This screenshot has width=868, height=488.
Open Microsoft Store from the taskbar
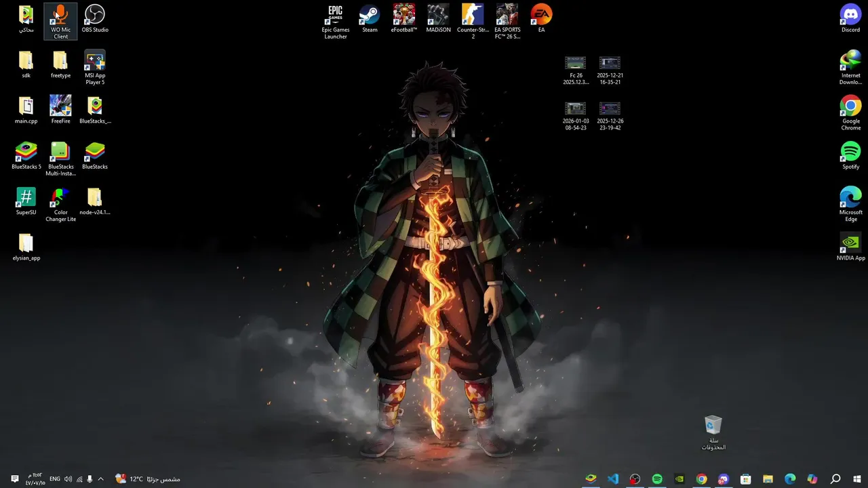(745, 479)
